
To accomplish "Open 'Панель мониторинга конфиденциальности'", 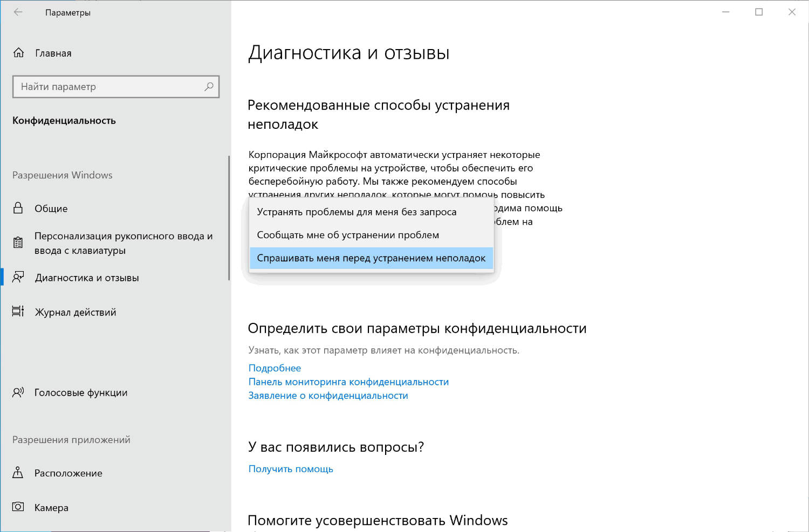I will click(x=348, y=382).
